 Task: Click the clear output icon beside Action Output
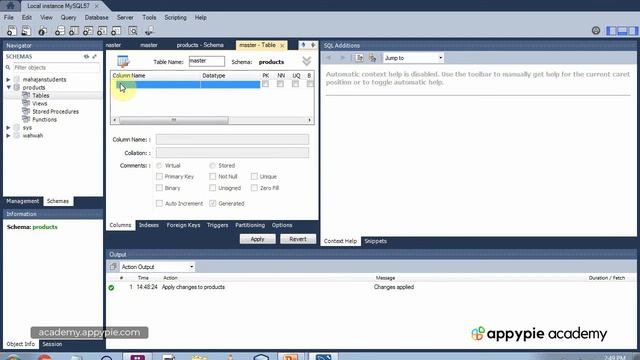(113, 267)
